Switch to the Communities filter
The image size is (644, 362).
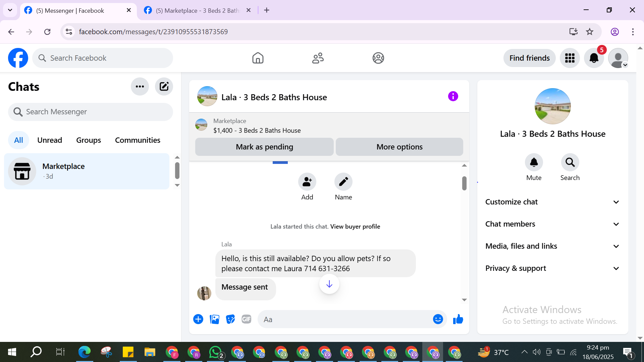[x=138, y=140]
